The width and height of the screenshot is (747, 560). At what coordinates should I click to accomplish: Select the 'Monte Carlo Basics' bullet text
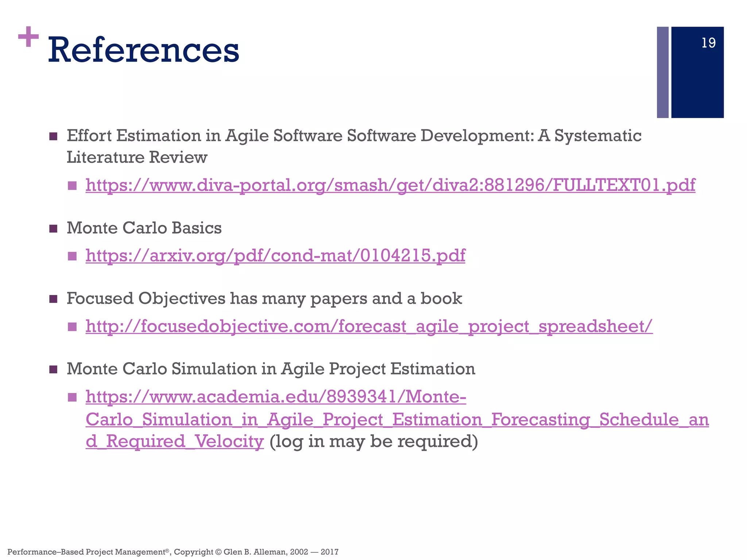144,228
